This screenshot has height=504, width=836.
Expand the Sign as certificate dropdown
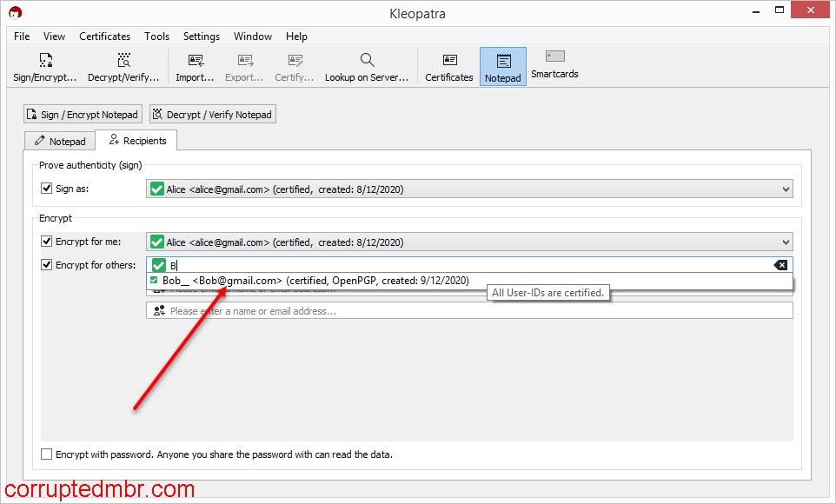coord(786,189)
